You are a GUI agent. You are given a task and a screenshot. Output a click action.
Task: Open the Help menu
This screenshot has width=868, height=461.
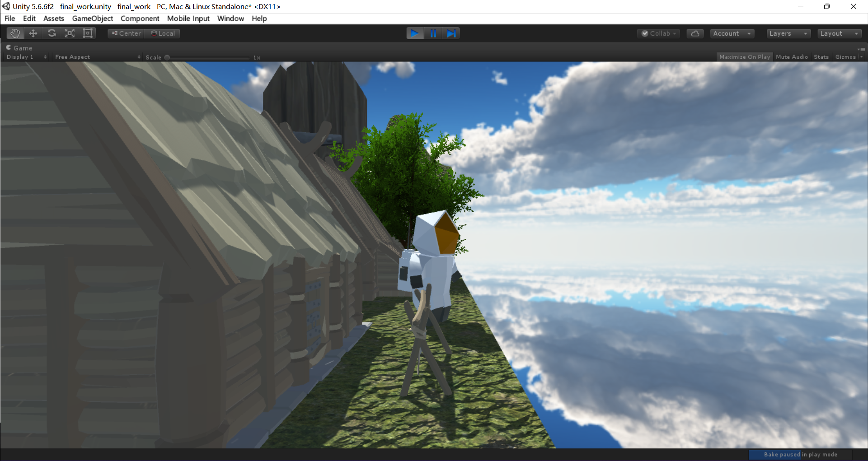[x=259, y=19]
